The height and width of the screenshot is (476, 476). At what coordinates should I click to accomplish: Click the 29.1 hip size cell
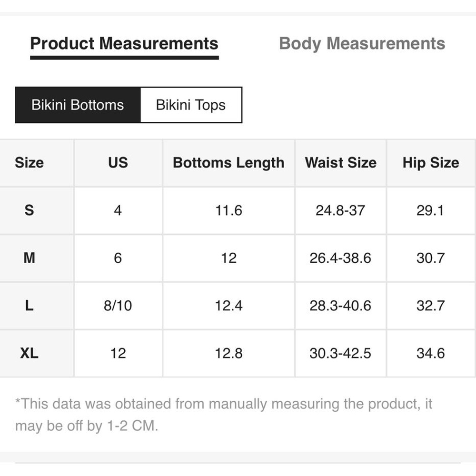click(431, 210)
